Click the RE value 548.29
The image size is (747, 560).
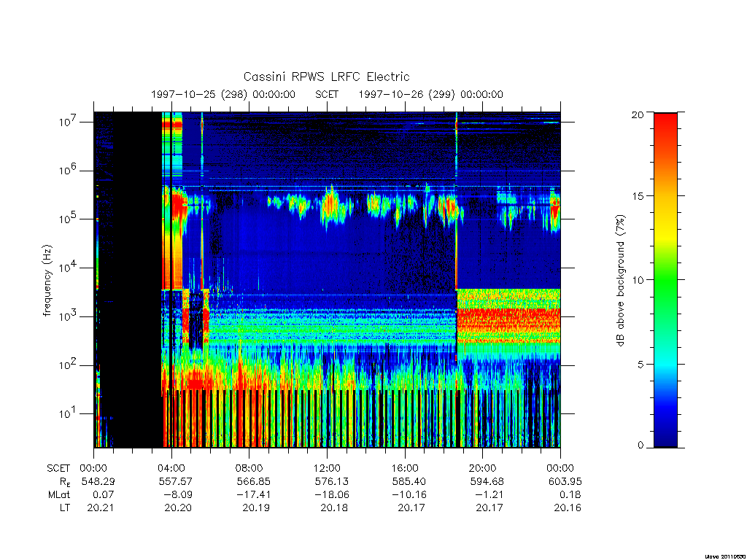(98, 481)
